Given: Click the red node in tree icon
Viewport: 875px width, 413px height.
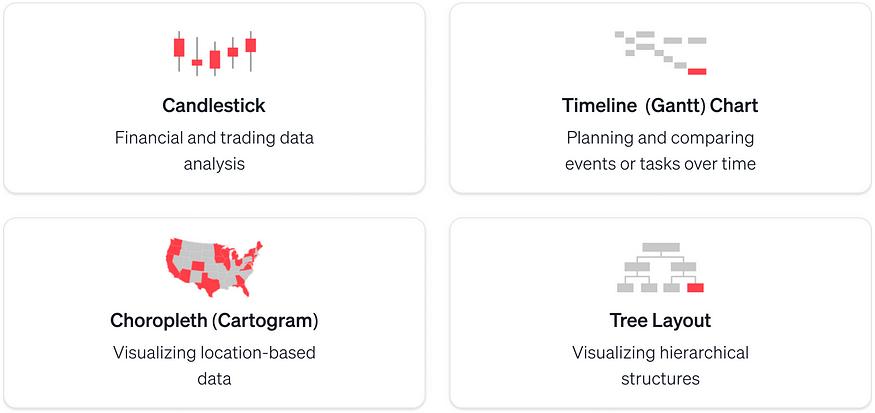Looking at the screenshot, I should click(695, 288).
